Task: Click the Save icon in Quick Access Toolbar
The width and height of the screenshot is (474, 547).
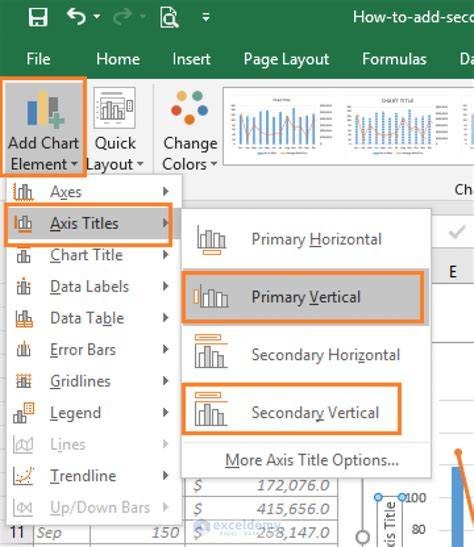Action: tap(38, 17)
